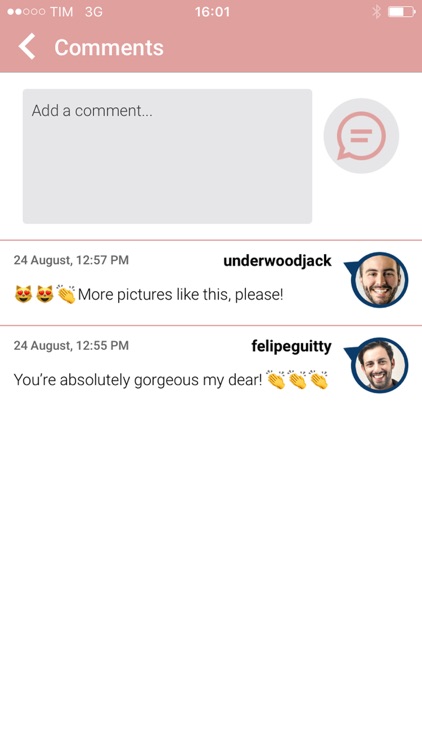Open felipeguitty's profile picture
The image size is (422, 750).
379,365
